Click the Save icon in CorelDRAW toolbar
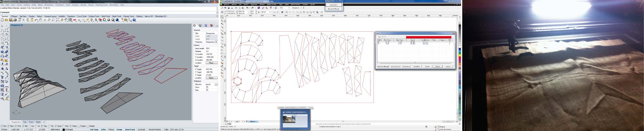Viewport: 644px width, 131px height. point(229,8)
